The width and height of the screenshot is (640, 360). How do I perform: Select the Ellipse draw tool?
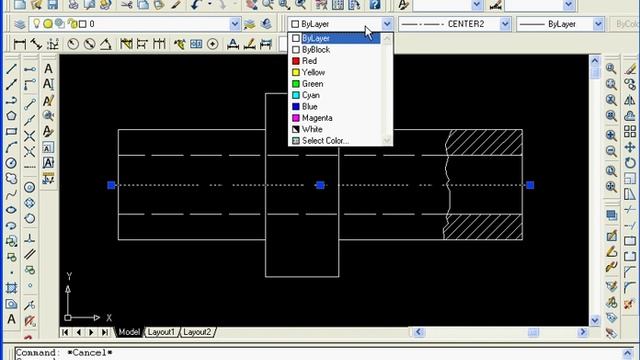pyautogui.click(x=11, y=210)
